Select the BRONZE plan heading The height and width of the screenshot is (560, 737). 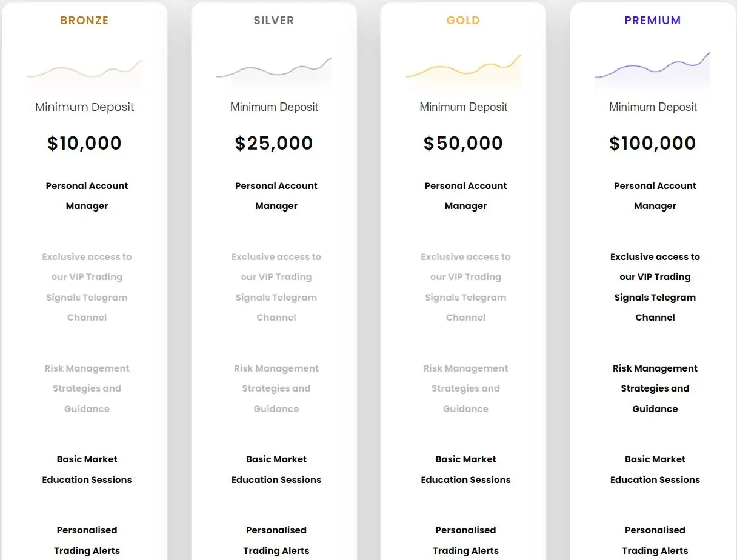click(x=84, y=21)
